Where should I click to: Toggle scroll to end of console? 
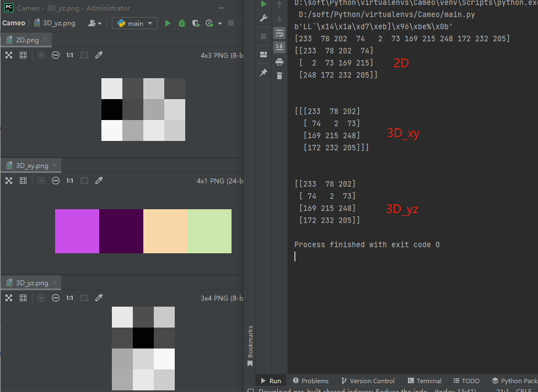(x=279, y=47)
